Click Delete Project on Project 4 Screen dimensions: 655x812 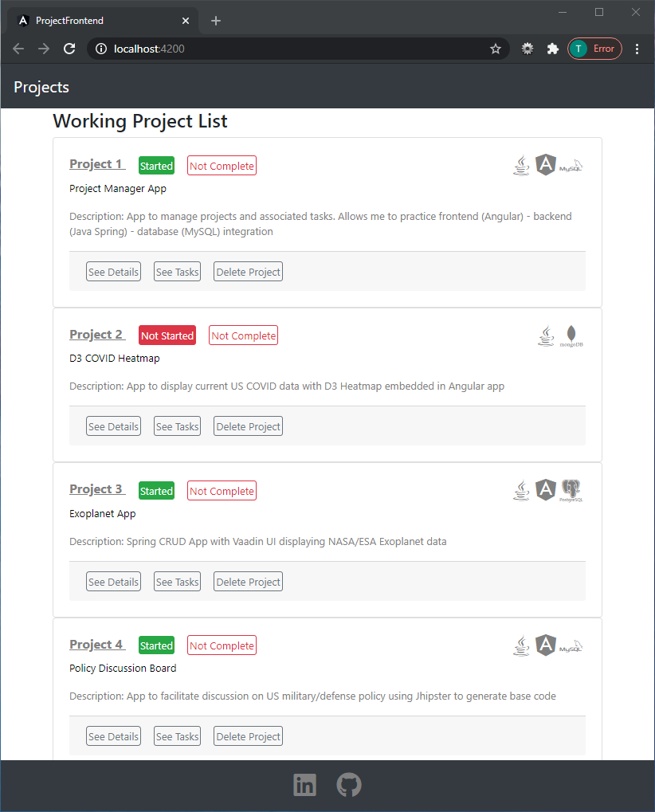pyautogui.click(x=248, y=736)
